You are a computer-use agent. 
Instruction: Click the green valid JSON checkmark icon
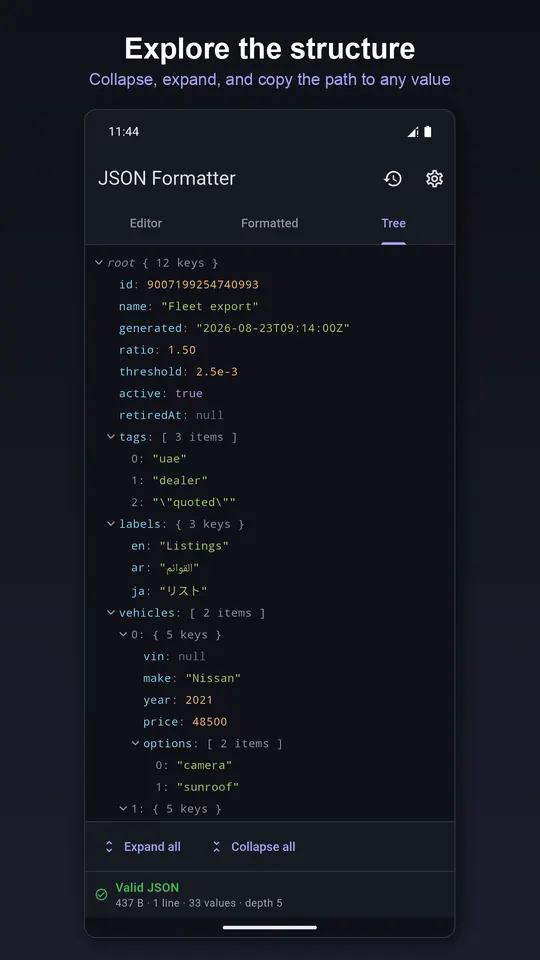click(102, 894)
